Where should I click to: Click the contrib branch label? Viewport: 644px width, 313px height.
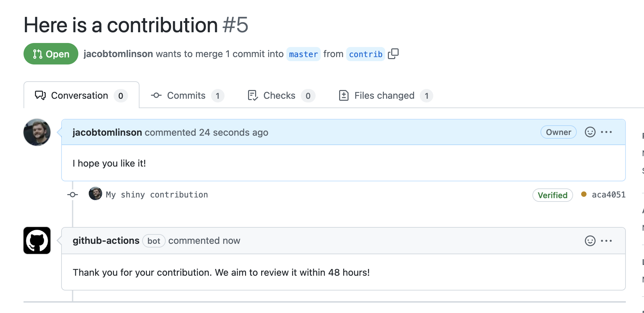pyautogui.click(x=365, y=54)
